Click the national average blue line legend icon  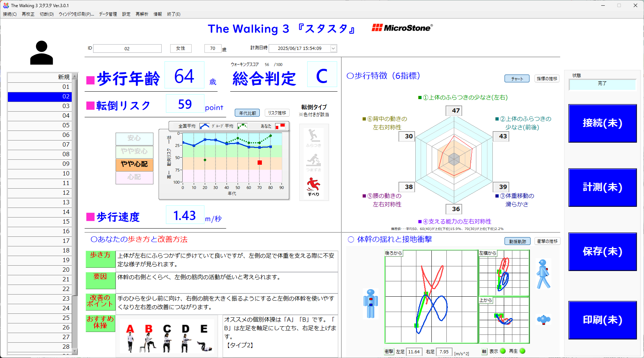(204, 126)
